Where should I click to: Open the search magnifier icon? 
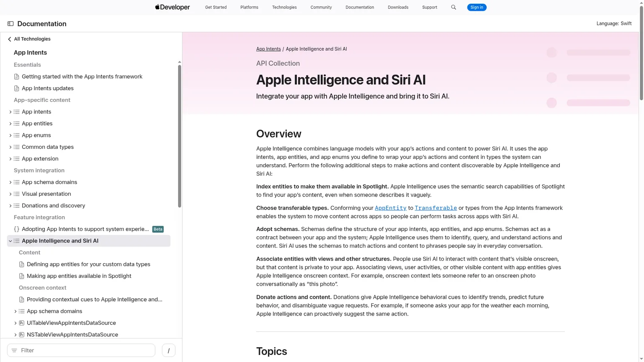453,7
